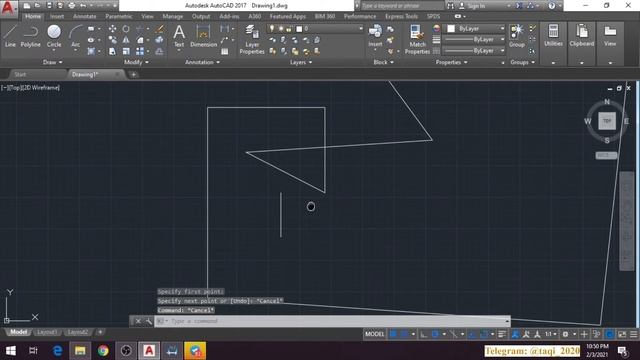Toggle grid display in status bar
The width and height of the screenshot is (640, 360).
tap(393, 334)
